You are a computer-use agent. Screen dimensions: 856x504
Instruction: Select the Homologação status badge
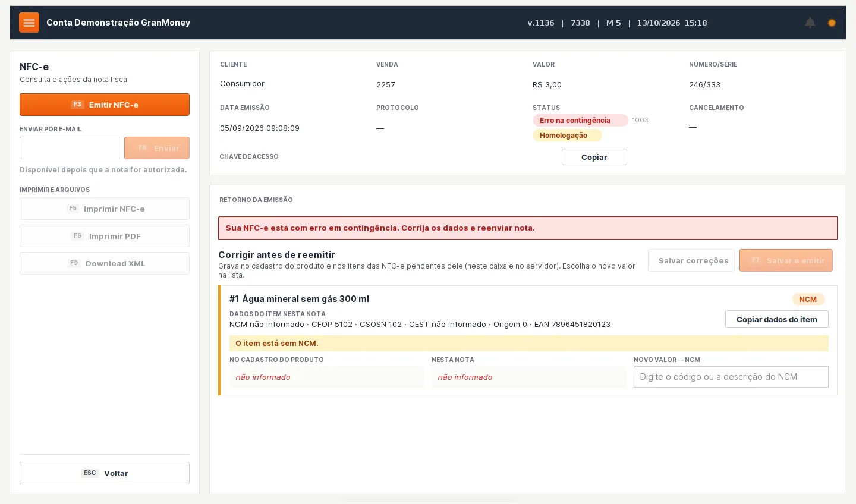tap(567, 136)
